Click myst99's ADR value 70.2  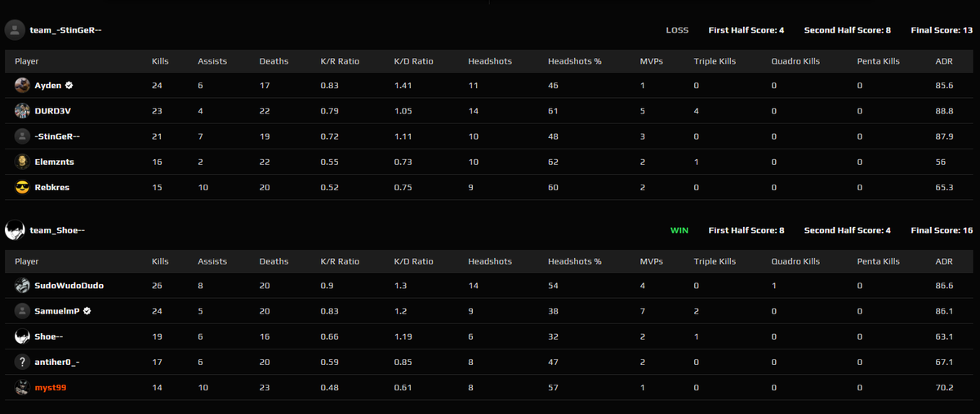click(944, 387)
